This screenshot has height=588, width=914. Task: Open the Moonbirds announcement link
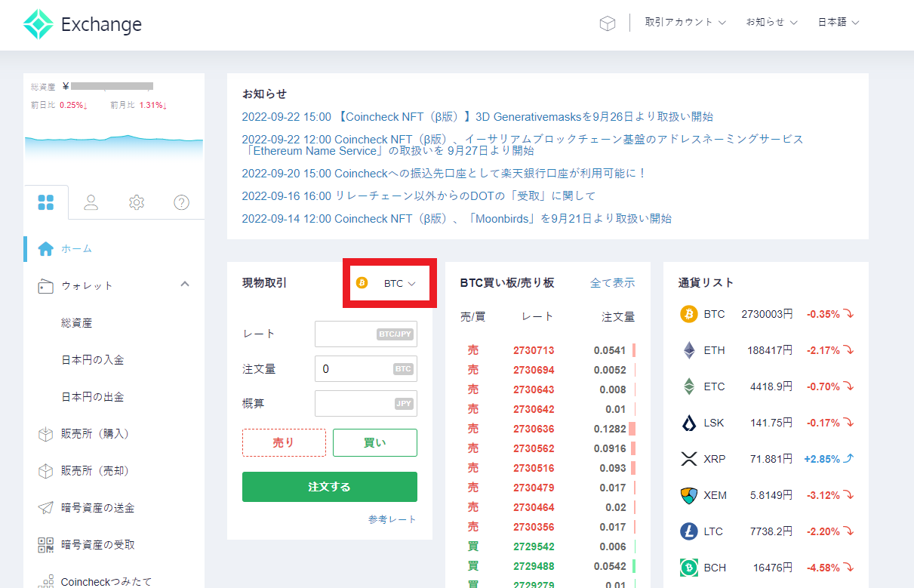tap(457, 218)
